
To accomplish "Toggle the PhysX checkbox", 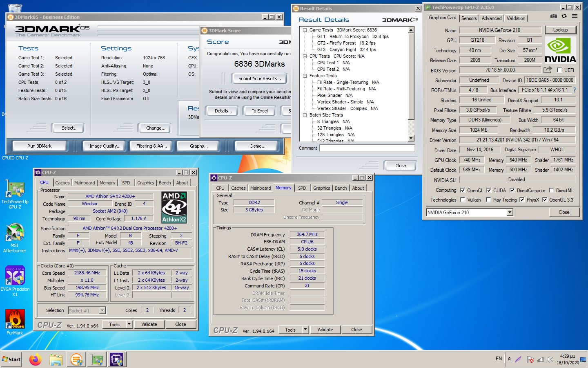I will pyautogui.click(x=522, y=200).
